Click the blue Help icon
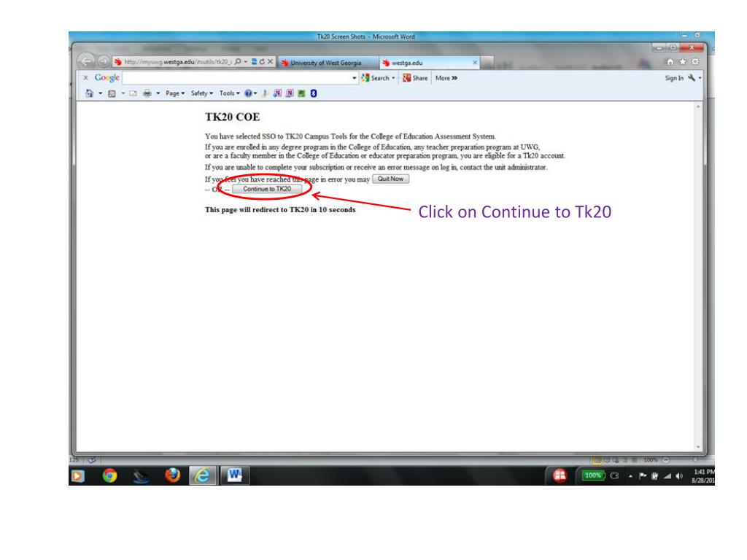Image resolution: width=747 pixels, height=560 pixels. [x=248, y=93]
